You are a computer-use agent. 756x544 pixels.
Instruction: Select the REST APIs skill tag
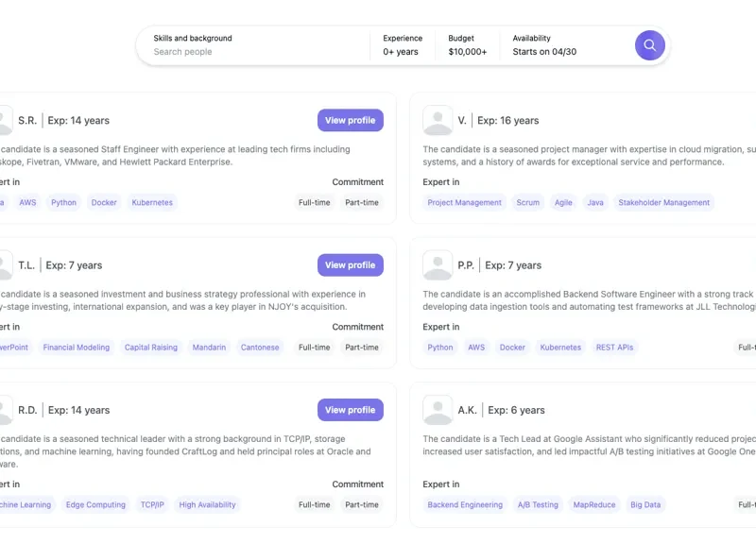click(x=614, y=348)
